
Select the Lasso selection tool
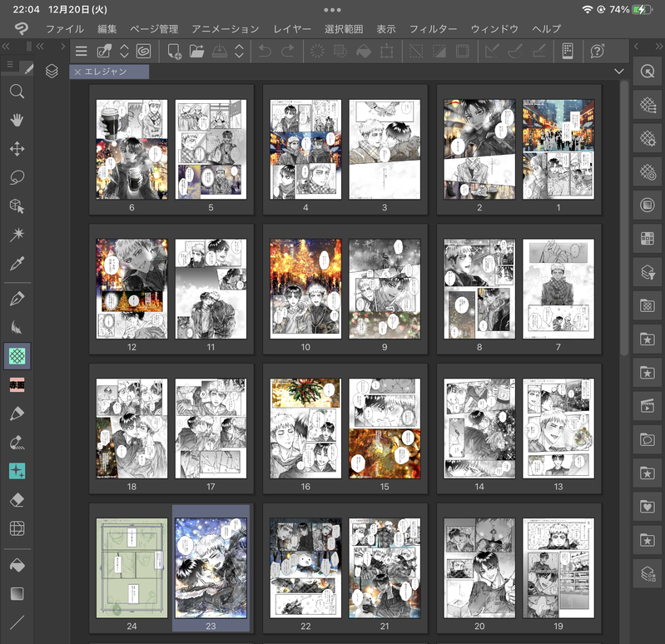[x=17, y=177]
